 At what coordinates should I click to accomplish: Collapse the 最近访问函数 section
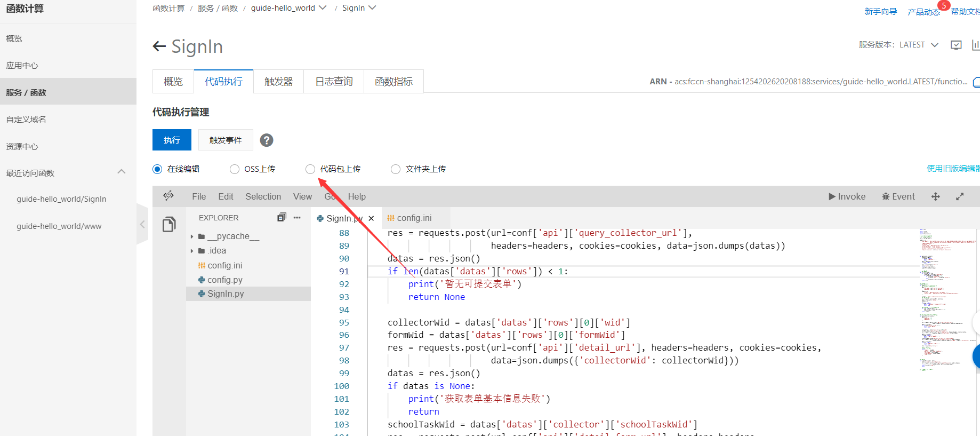coord(122,172)
